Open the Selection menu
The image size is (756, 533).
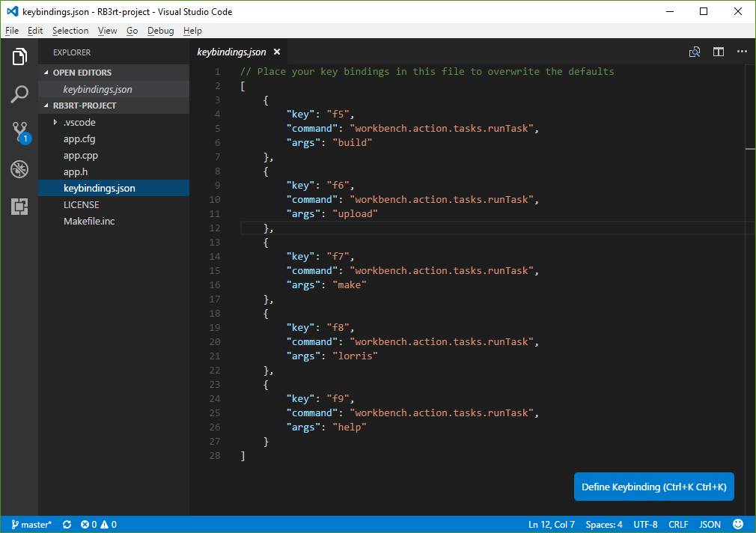click(70, 31)
